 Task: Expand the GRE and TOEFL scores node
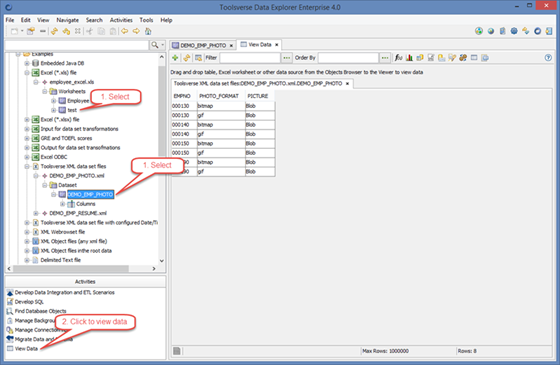(x=27, y=138)
